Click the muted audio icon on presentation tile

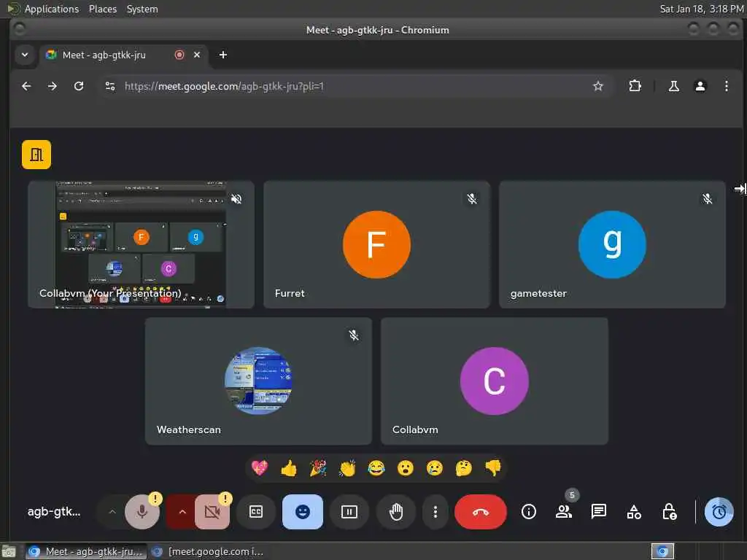click(x=236, y=198)
